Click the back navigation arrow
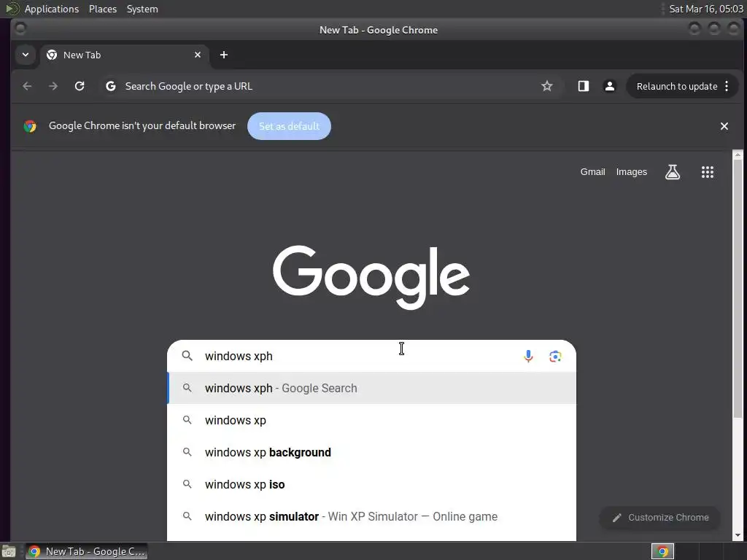 [27, 86]
